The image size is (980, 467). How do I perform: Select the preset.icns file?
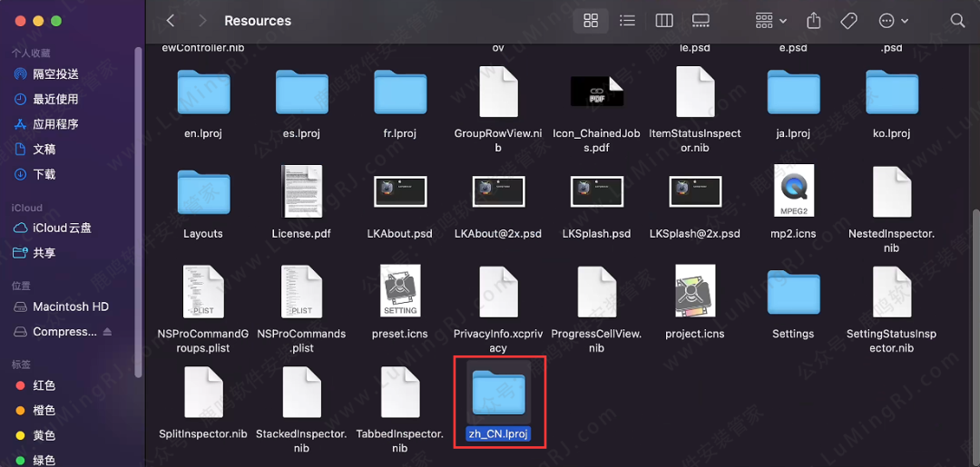click(400, 292)
